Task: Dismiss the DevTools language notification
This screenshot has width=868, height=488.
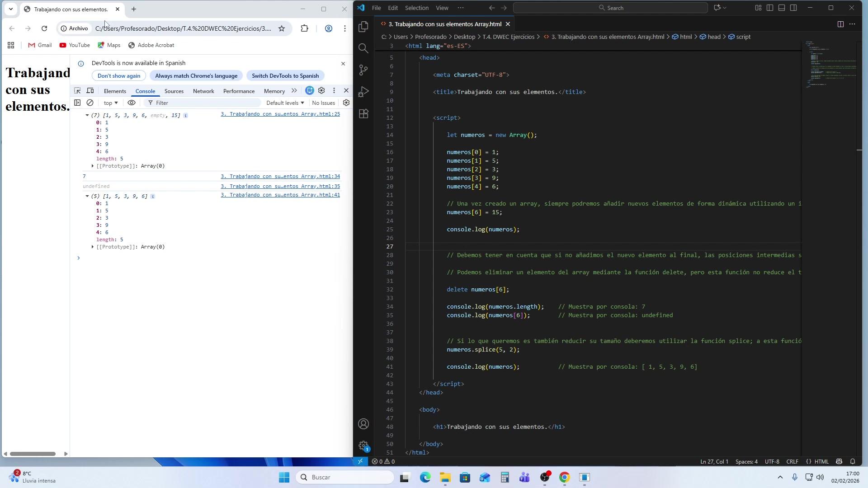Action: coord(343,64)
